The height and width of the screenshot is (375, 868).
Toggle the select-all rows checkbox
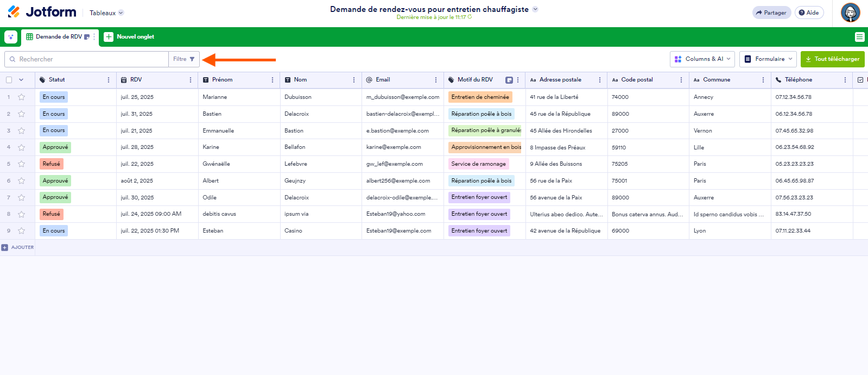click(x=9, y=80)
